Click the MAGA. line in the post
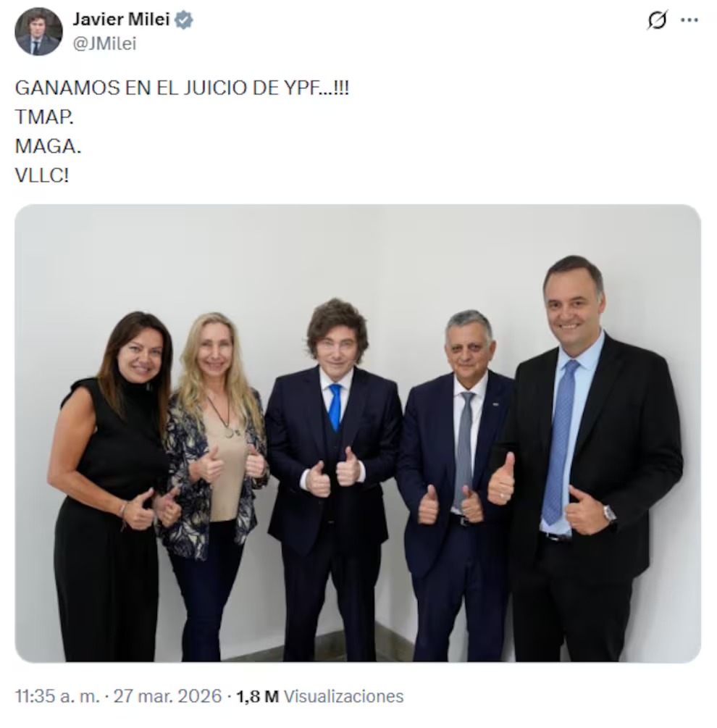The height and width of the screenshot is (728, 717). (48, 146)
